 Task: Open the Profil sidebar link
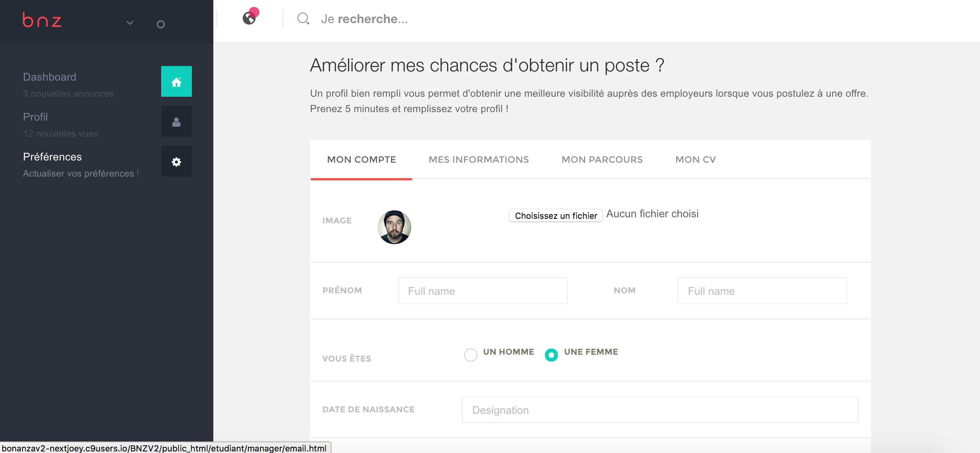[x=35, y=117]
